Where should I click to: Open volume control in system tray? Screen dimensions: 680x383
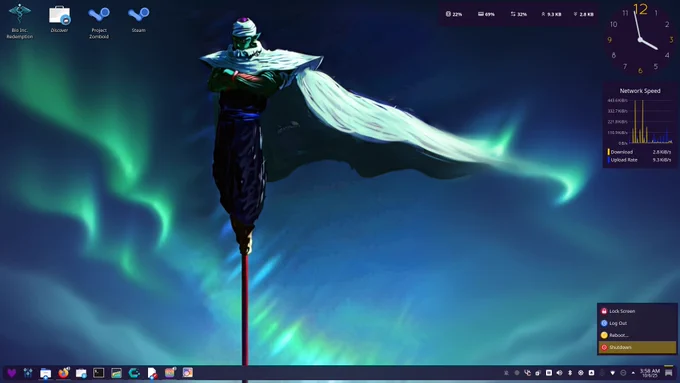tap(559, 373)
